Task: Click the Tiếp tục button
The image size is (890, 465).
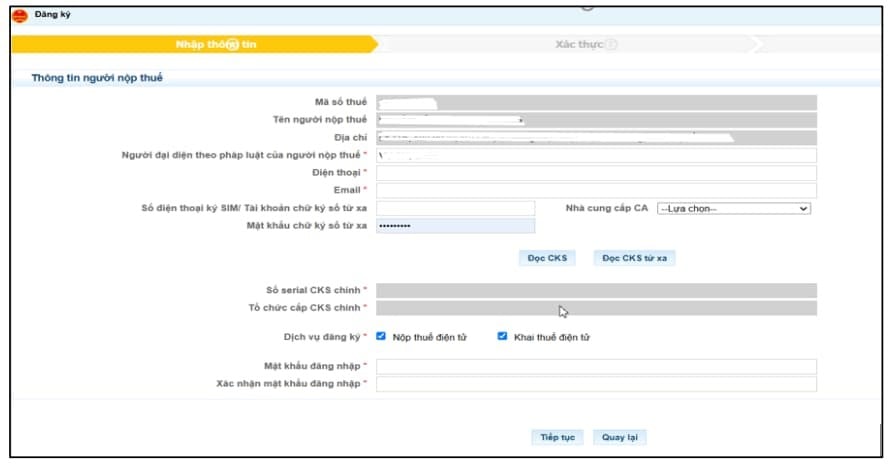Action: 557,437
